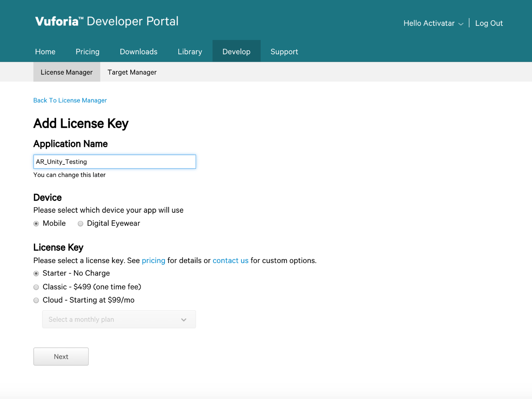Follow the Back To License Manager link
This screenshot has height=399, width=532.
[x=70, y=100]
